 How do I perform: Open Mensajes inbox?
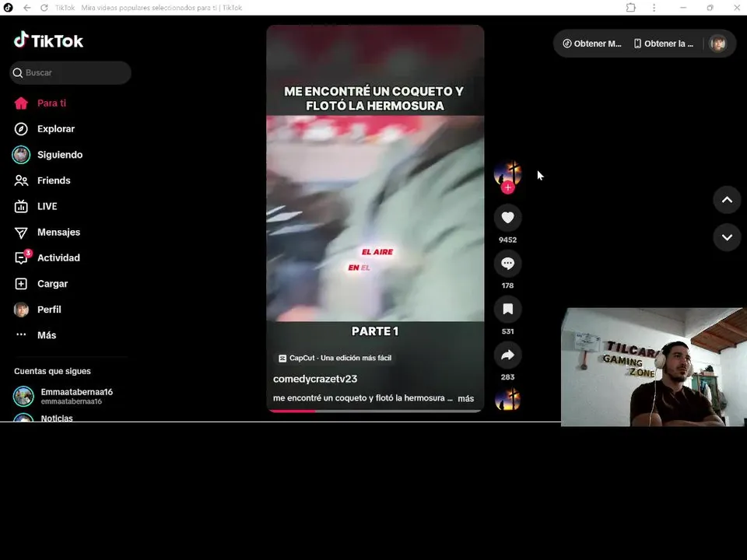point(47,232)
